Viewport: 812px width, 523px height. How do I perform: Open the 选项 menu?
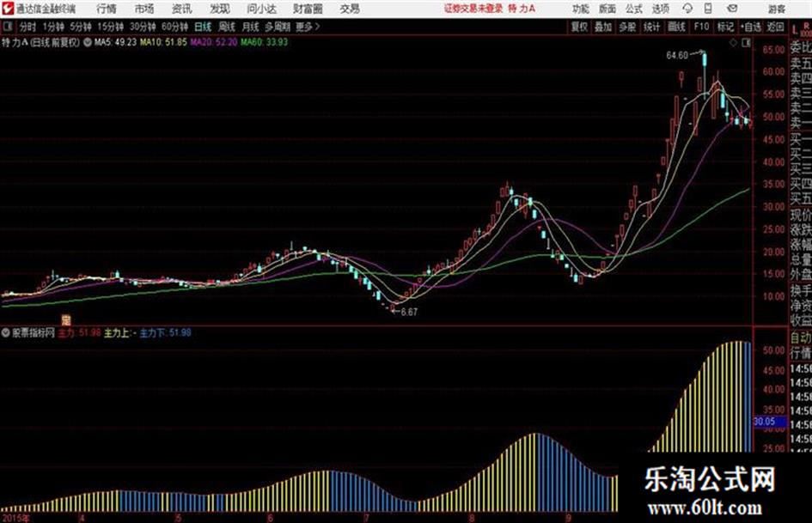click(x=661, y=9)
